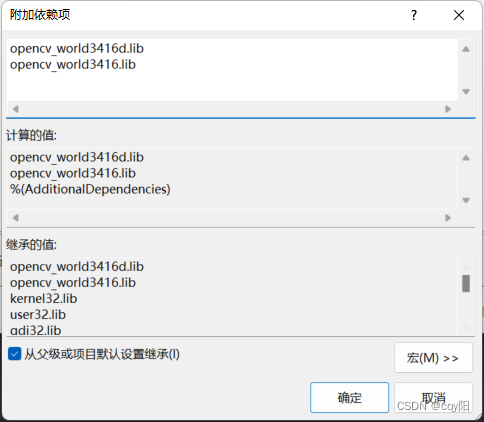This screenshot has height=422, width=484.
Task: Select gdi32.lib in 继承的值 list
Action: [x=35, y=330]
